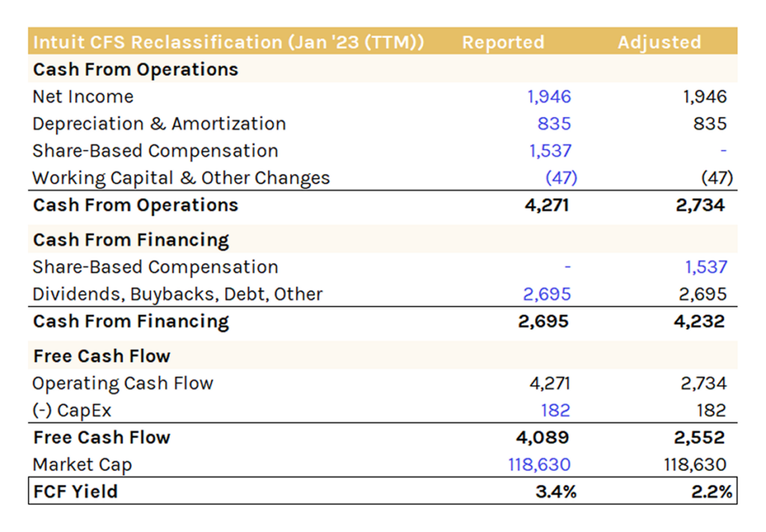Select adjusted Cash From Financing total 4,232
The height and width of the screenshot is (532, 766).
coord(700,321)
